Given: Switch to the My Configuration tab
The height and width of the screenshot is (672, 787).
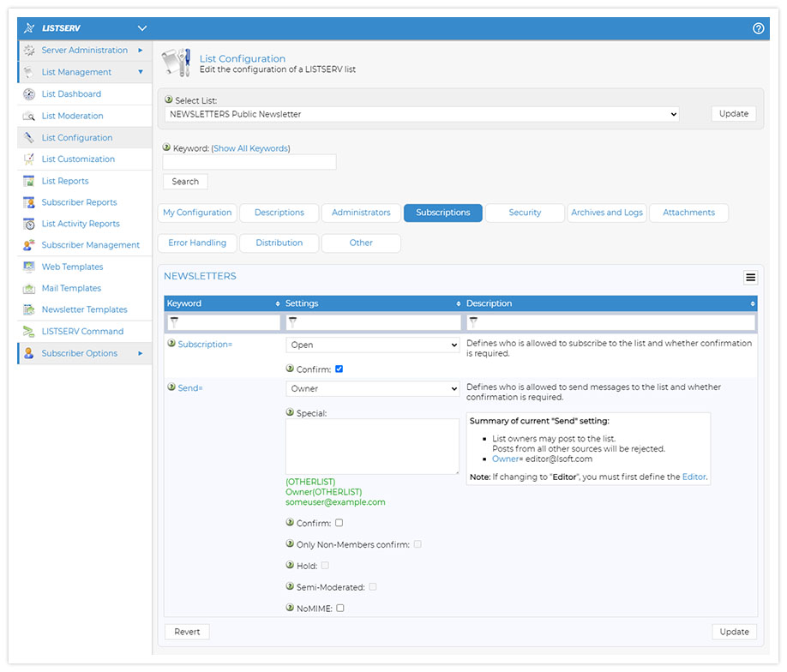Looking at the screenshot, I should pos(197,213).
